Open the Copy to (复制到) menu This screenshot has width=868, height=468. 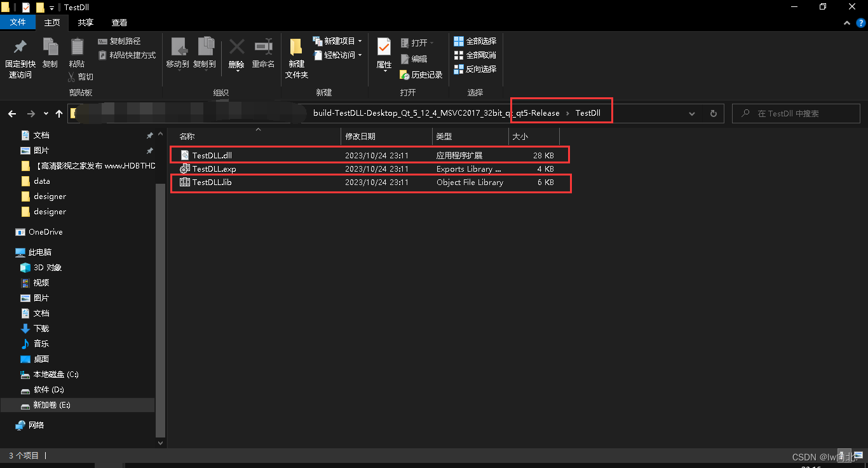pyautogui.click(x=205, y=53)
